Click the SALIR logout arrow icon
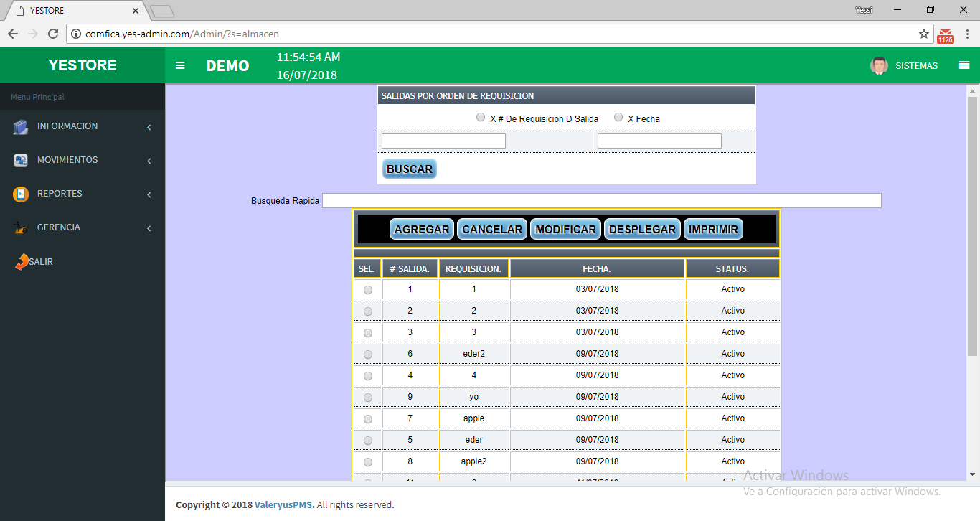This screenshot has height=521, width=980. [22, 262]
